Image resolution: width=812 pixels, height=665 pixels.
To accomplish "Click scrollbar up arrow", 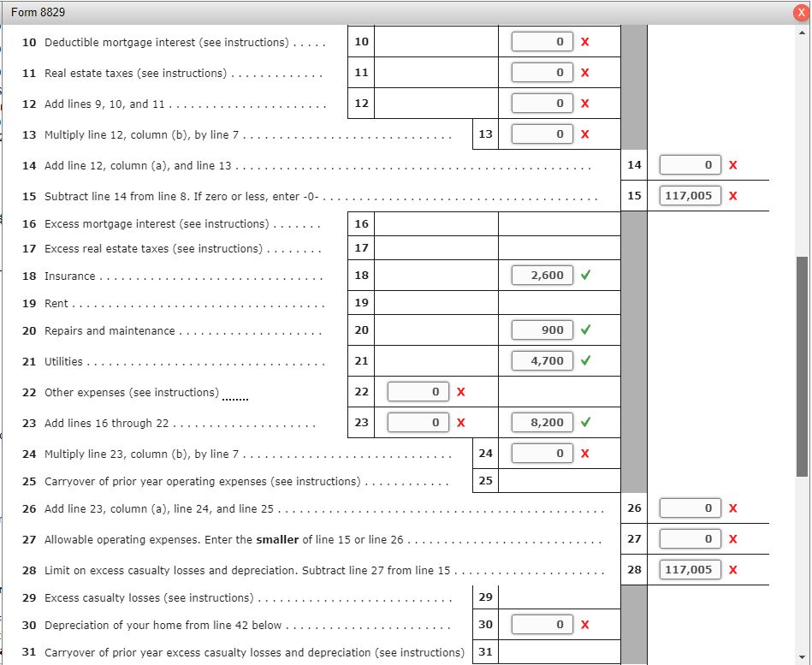I will pyautogui.click(x=802, y=33).
